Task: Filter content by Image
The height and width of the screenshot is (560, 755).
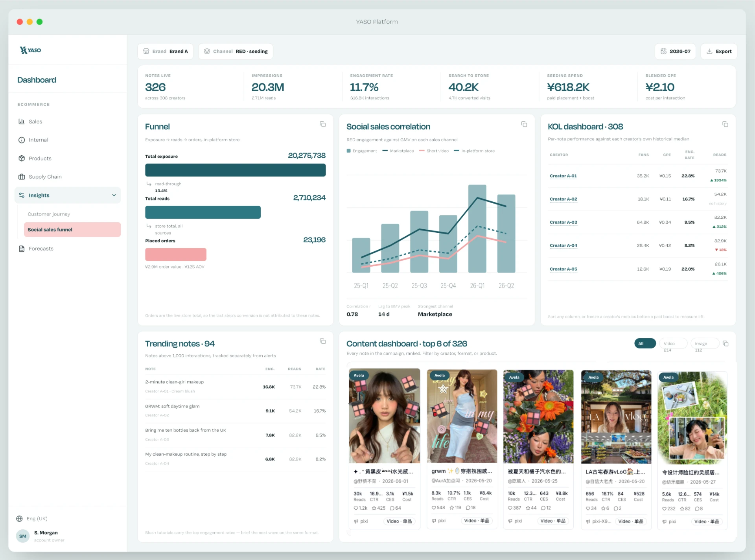Action: tap(705, 344)
